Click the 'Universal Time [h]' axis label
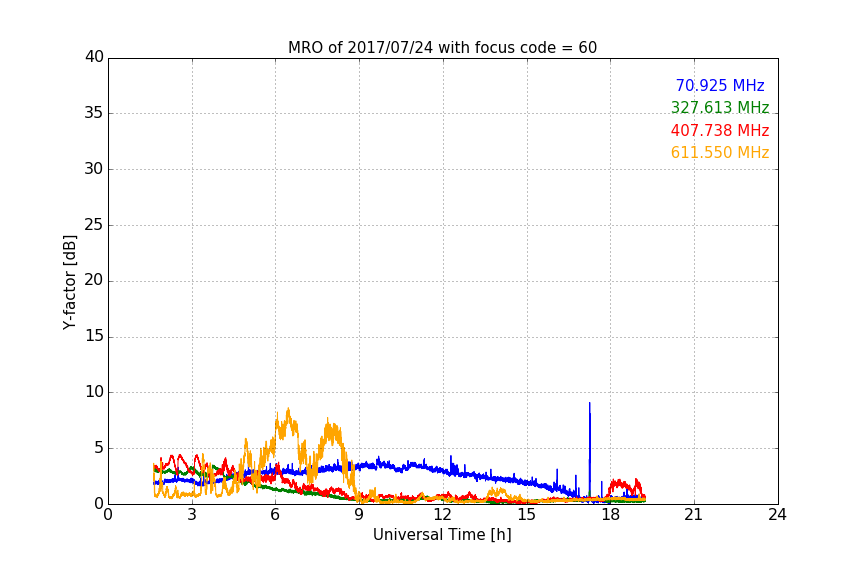 (x=442, y=535)
